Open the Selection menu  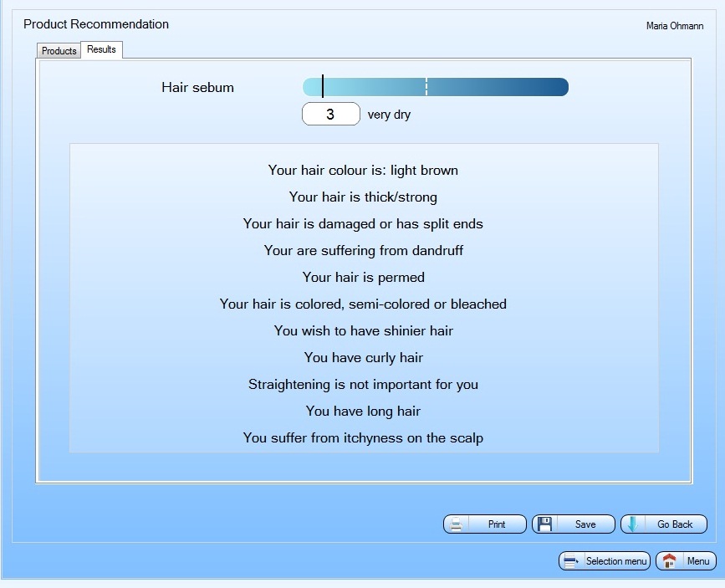pyautogui.click(x=605, y=561)
